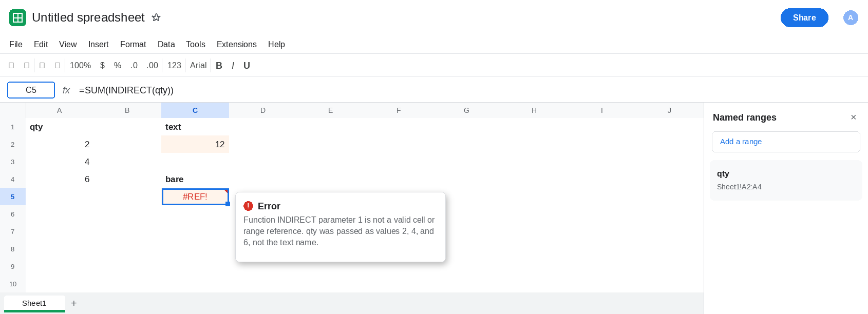Star the Untitled spreadsheet
This screenshot has width=868, height=314.
pos(156,17)
